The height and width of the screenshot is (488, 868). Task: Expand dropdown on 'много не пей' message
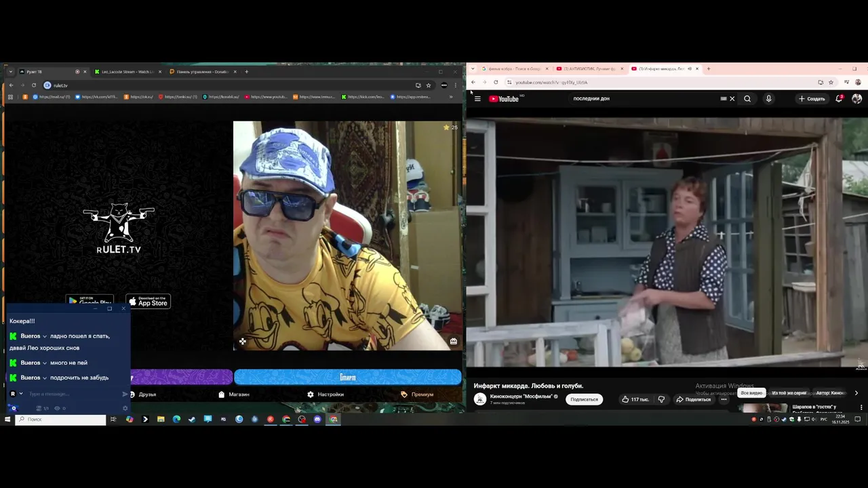pyautogui.click(x=45, y=363)
